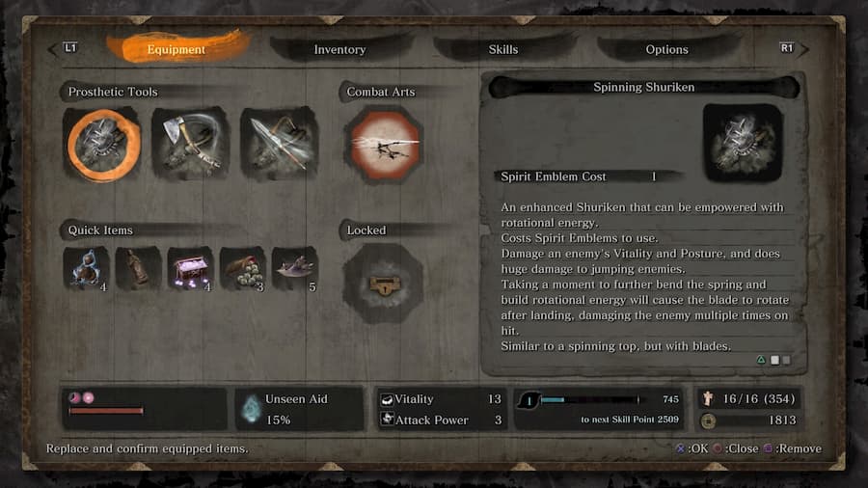This screenshot has width=868, height=488.
Task: Click the Locked padlock slot
Action: (x=383, y=284)
